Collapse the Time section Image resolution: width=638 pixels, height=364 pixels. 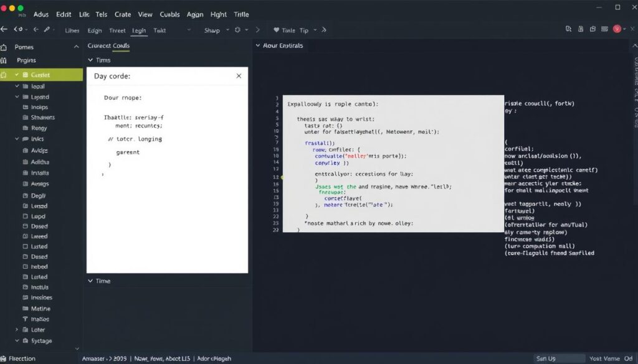[90, 281]
